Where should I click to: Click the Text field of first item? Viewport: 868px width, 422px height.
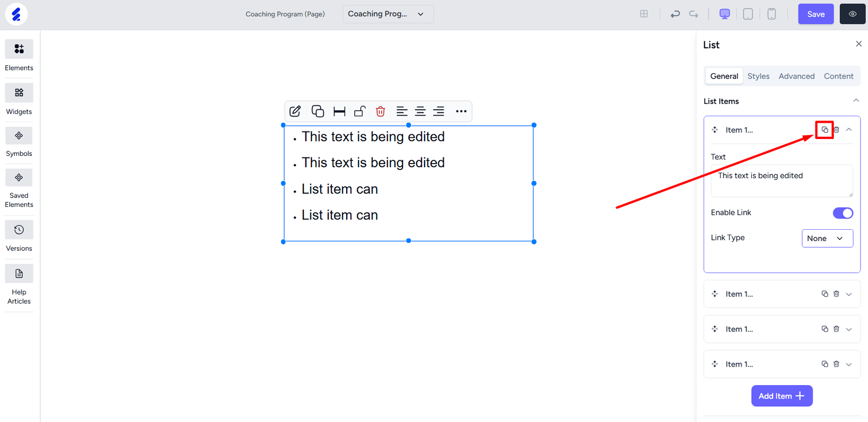point(781,181)
